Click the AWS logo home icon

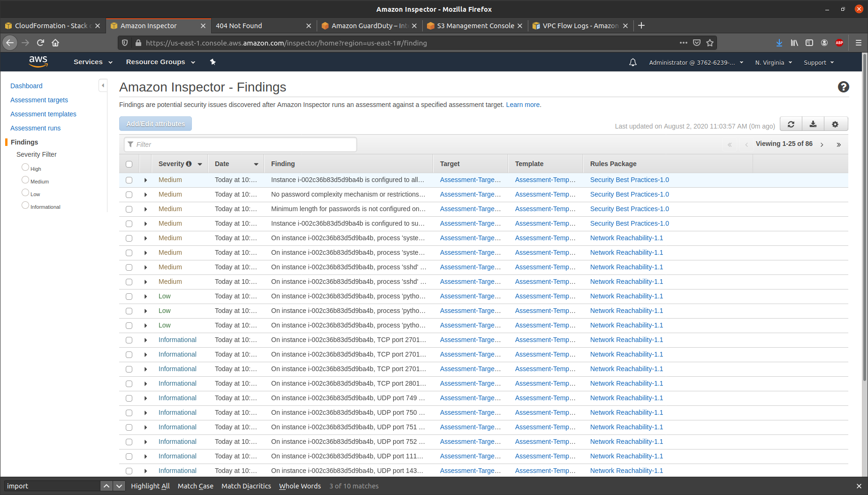coord(38,61)
